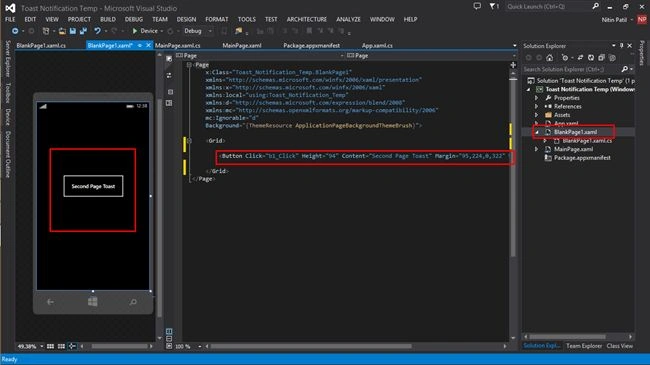Open the Class View tab

(x=620, y=346)
